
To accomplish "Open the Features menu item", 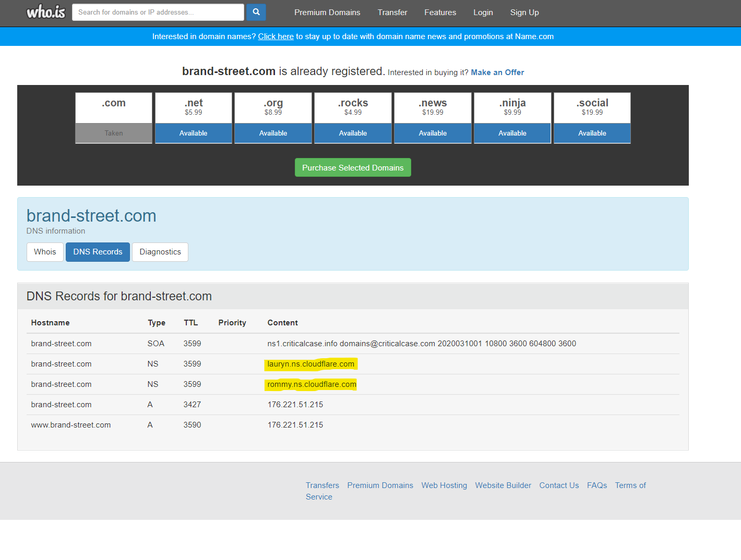I will click(440, 13).
